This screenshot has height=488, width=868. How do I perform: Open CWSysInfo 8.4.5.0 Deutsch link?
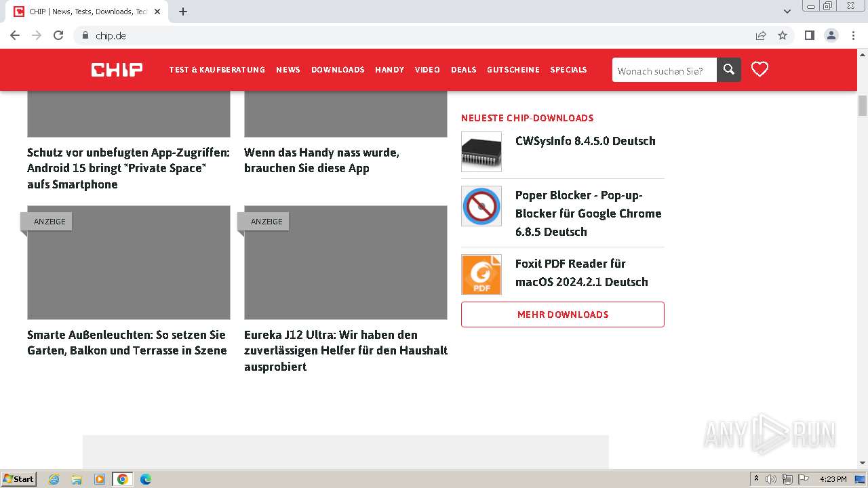coord(585,141)
